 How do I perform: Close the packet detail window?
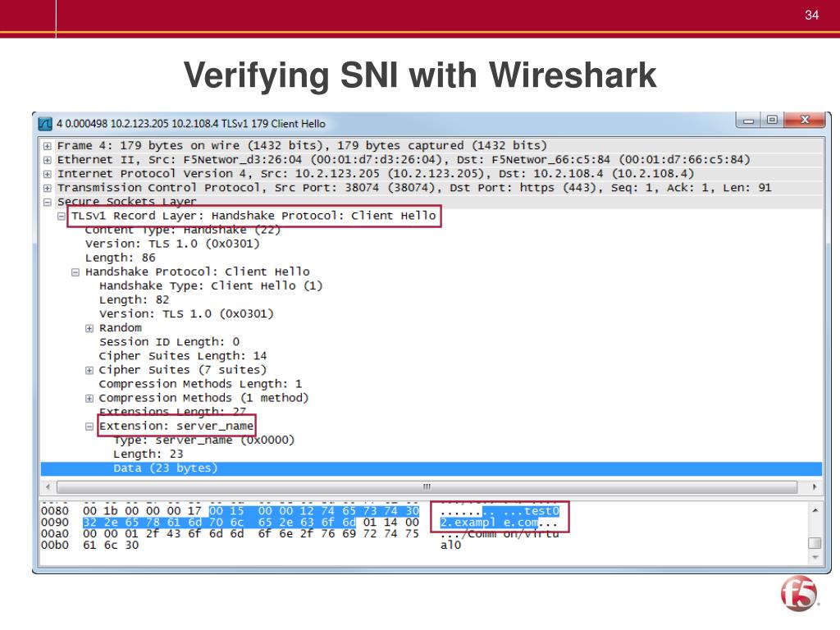point(804,120)
